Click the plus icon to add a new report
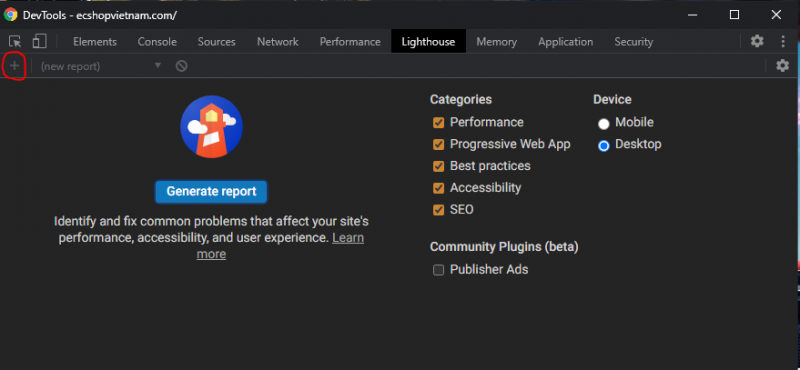The width and height of the screenshot is (800, 370). tap(14, 66)
